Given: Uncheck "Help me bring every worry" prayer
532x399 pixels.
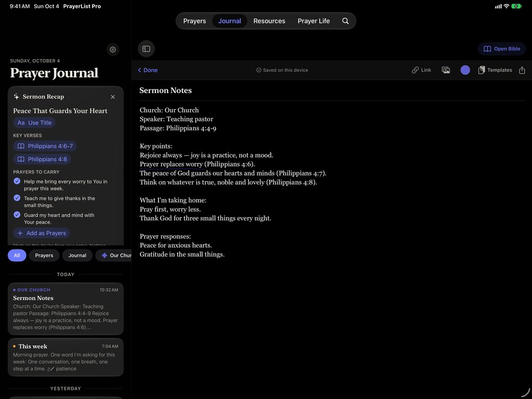Looking at the screenshot, I should click(x=17, y=181).
